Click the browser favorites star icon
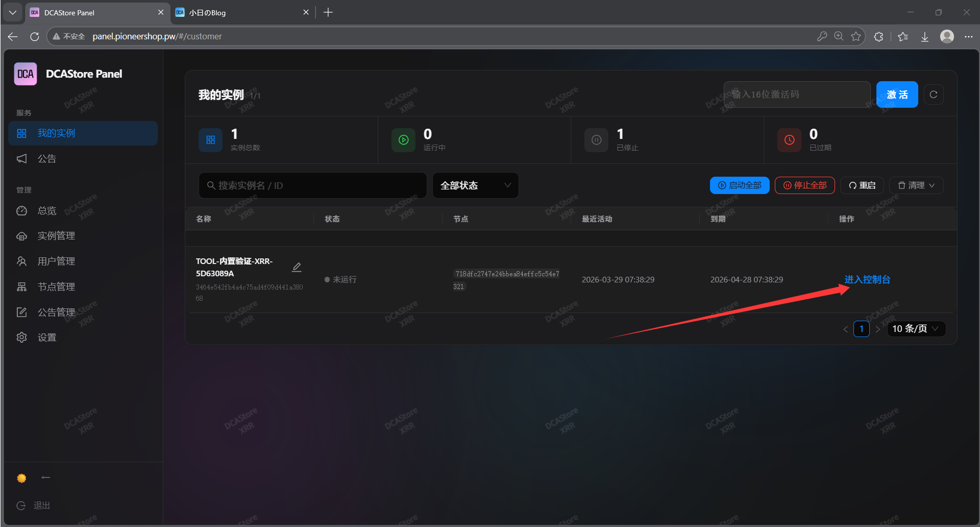980x527 pixels. coord(856,36)
